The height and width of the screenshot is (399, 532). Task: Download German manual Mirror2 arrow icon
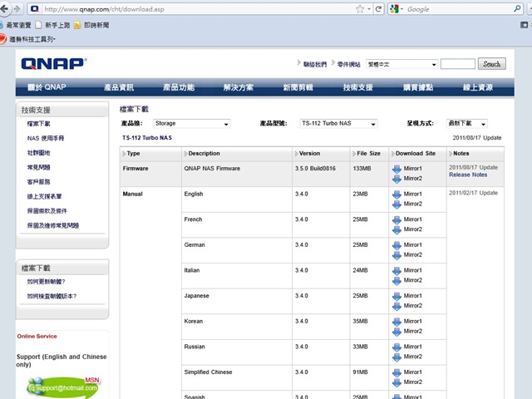click(397, 255)
